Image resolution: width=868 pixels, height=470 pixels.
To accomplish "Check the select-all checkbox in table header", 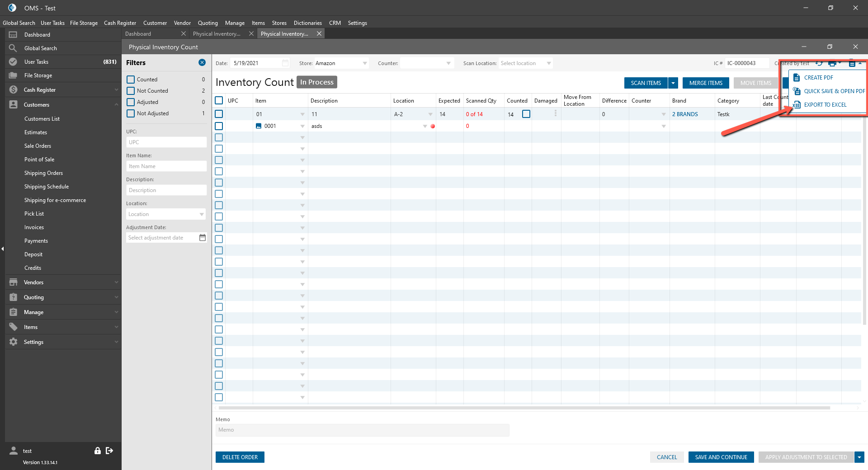I will (219, 100).
